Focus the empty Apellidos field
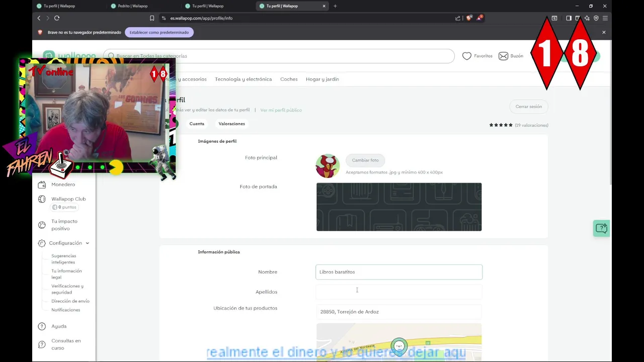644x362 pixels. click(399, 292)
